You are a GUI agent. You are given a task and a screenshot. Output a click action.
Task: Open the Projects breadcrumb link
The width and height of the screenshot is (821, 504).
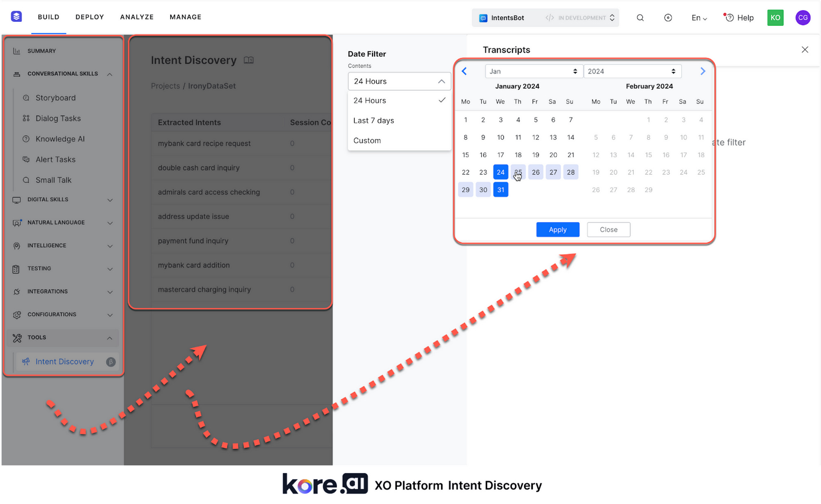[165, 86]
